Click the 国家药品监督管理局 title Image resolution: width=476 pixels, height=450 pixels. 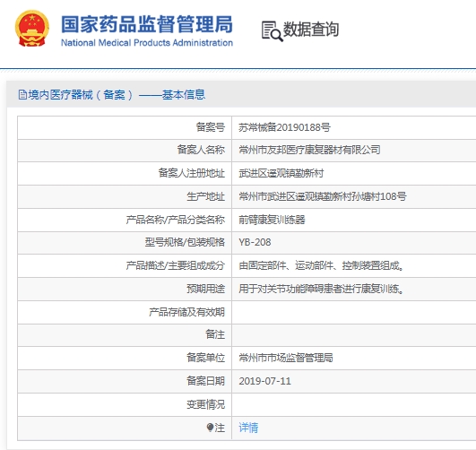[147, 24]
